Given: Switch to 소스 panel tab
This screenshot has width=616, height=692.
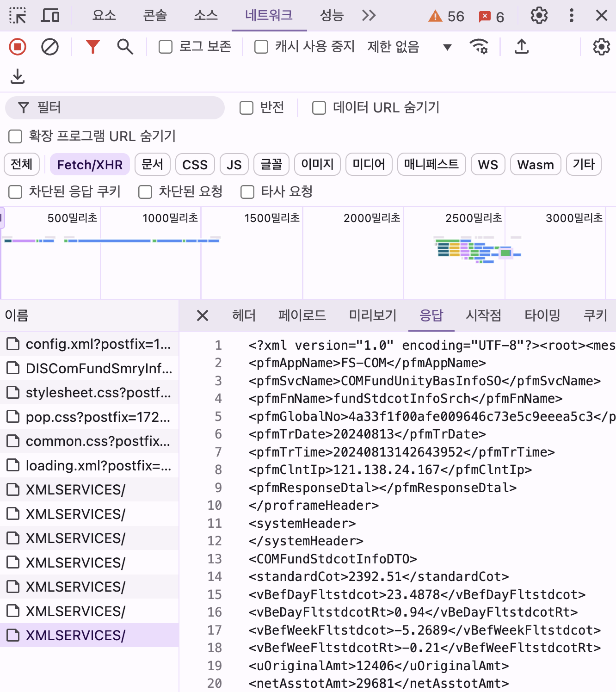Looking at the screenshot, I should point(206,16).
